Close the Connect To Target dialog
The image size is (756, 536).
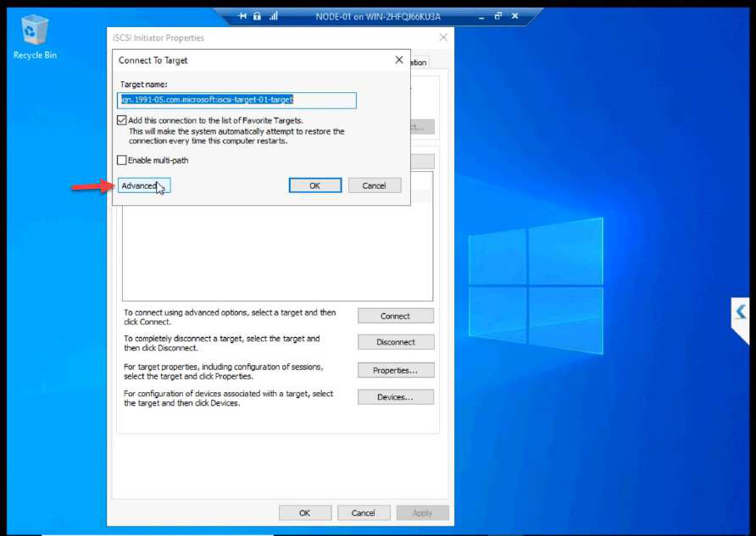pyautogui.click(x=399, y=60)
